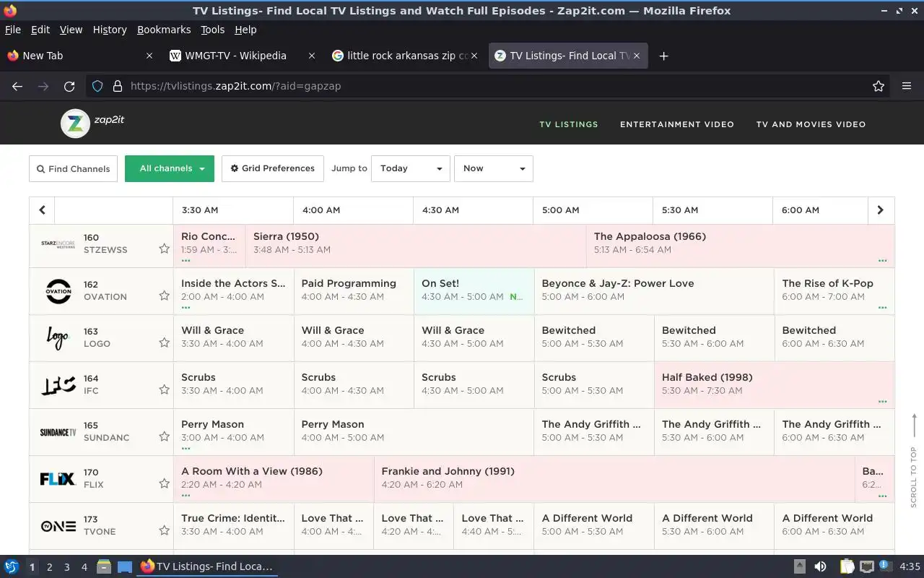Open the Tools menu
The height and width of the screenshot is (578, 924).
[212, 30]
